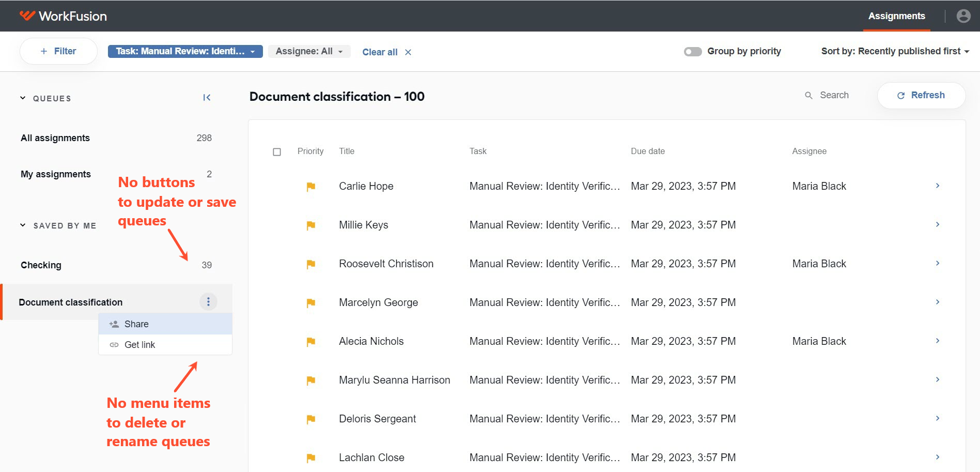Refresh the assignments list

point(921,95)
